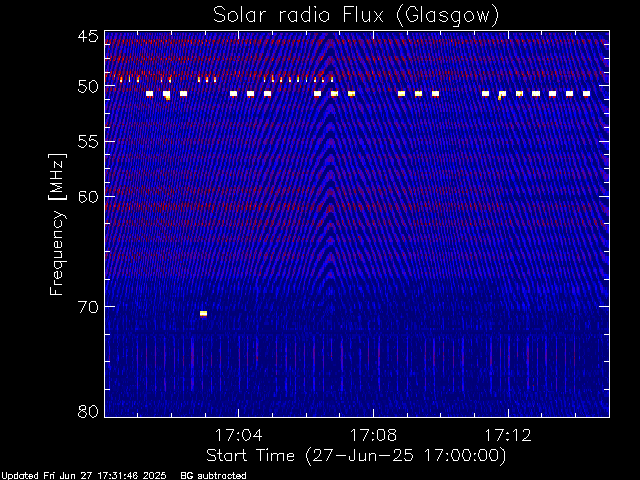Screen dimensions: 640x480
Task: Click the 'Updated Fri Jun 27 17:31:46 2025' text
Action: 84,476
